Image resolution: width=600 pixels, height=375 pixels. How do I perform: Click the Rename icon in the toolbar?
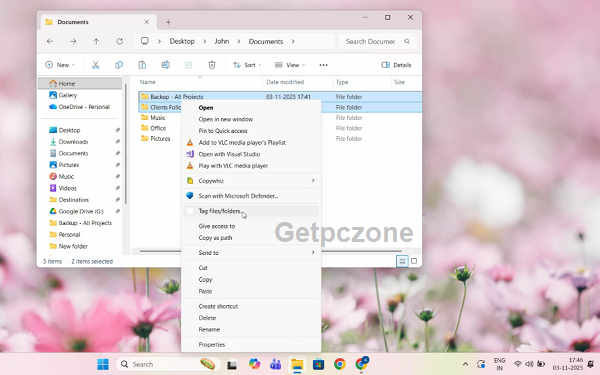click(165, 65)
